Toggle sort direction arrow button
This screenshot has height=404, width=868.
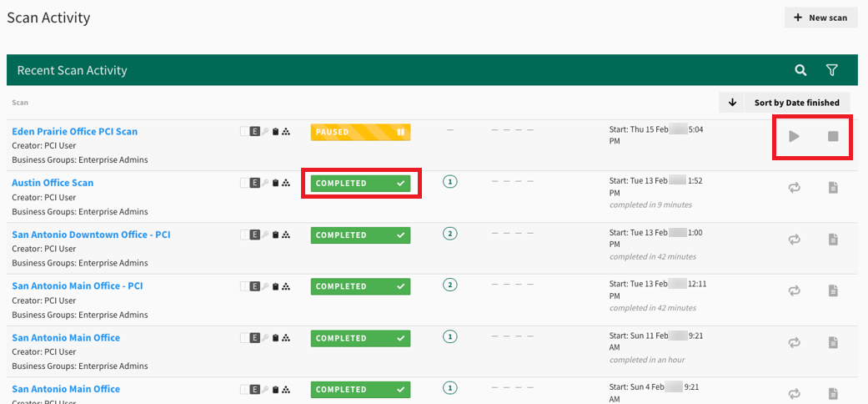(732, 103)
